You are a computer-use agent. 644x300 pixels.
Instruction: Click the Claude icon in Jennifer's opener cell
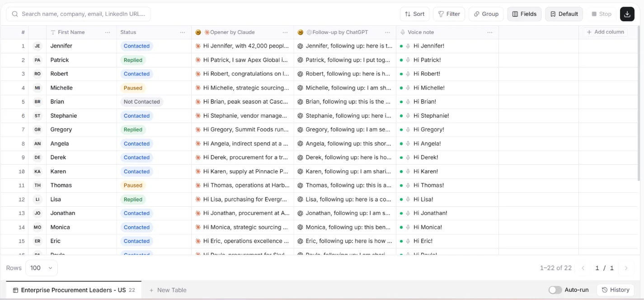click(198, 46)
